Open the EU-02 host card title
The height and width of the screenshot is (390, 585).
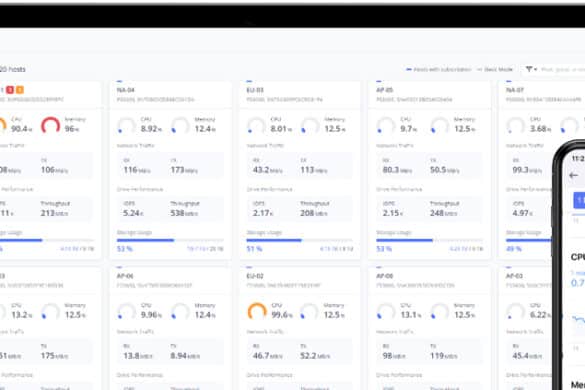coord(255,276)
